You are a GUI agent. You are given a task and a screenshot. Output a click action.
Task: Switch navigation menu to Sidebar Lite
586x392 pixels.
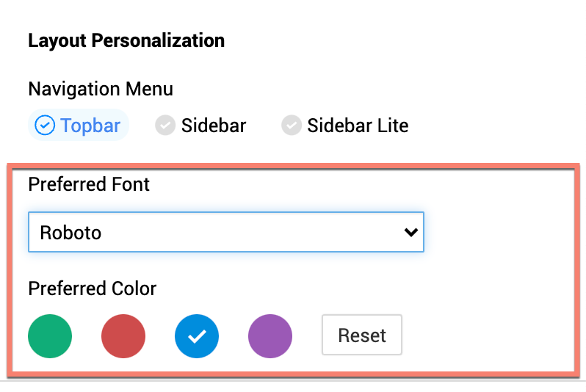[357, 126]
